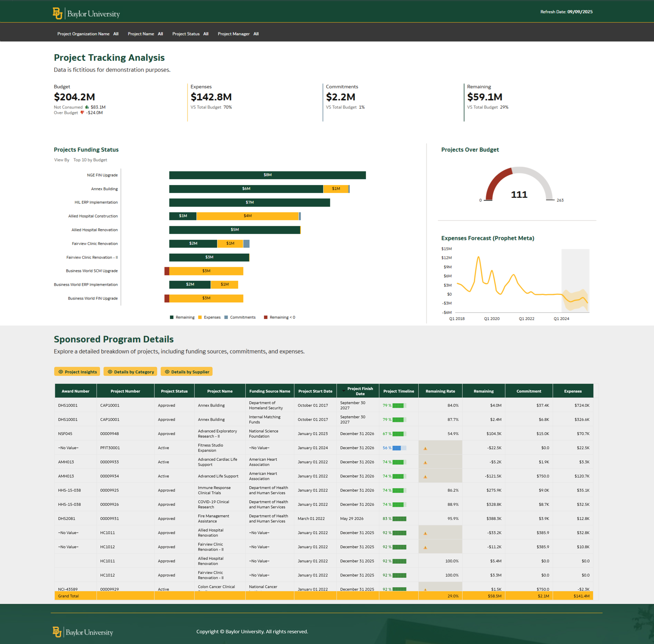Click the warning icon in the Fitness Studio Expansion row
The image size is (654, 644).
[x=425, y=448]
